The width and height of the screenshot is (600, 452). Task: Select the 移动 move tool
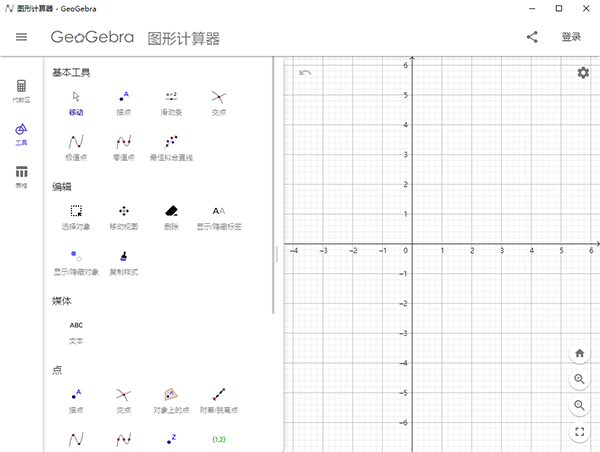[x=76, y=103]
